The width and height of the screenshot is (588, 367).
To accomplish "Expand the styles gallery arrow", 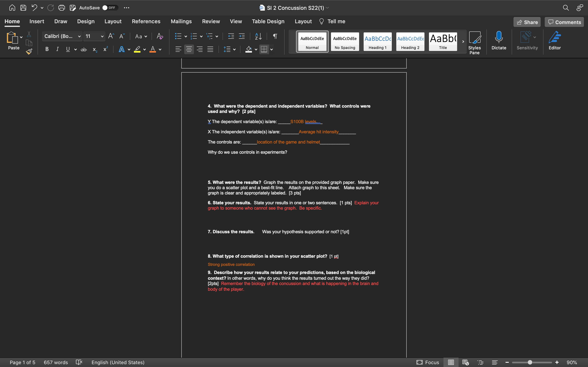I will (x=463, y=42).
